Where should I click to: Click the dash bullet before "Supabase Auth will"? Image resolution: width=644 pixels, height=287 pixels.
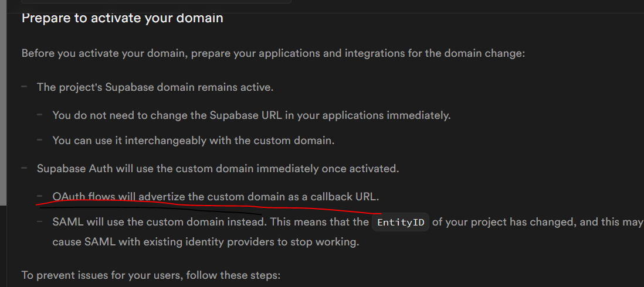(24, 168)
